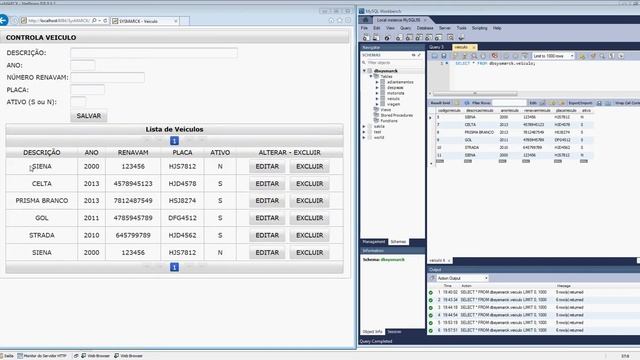Image resolution: width=640 pixels, height=360 pixels.
Task: Click the browser back arrow button
Action: pos(3,20)
